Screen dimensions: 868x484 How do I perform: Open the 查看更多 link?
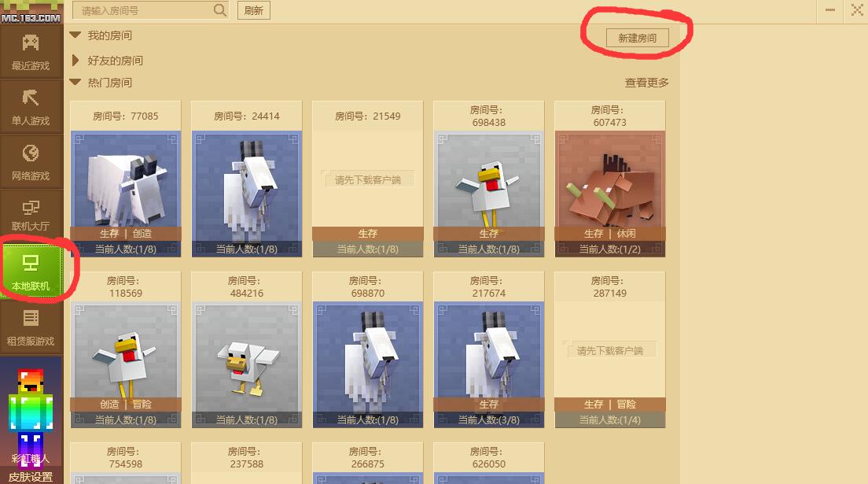[646, 83]
